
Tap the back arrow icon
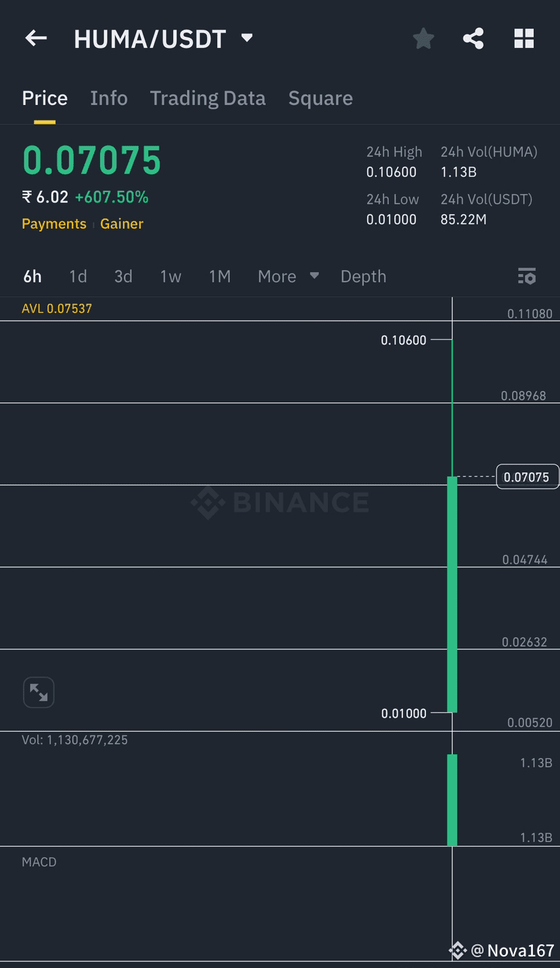(x=36, y=39)
